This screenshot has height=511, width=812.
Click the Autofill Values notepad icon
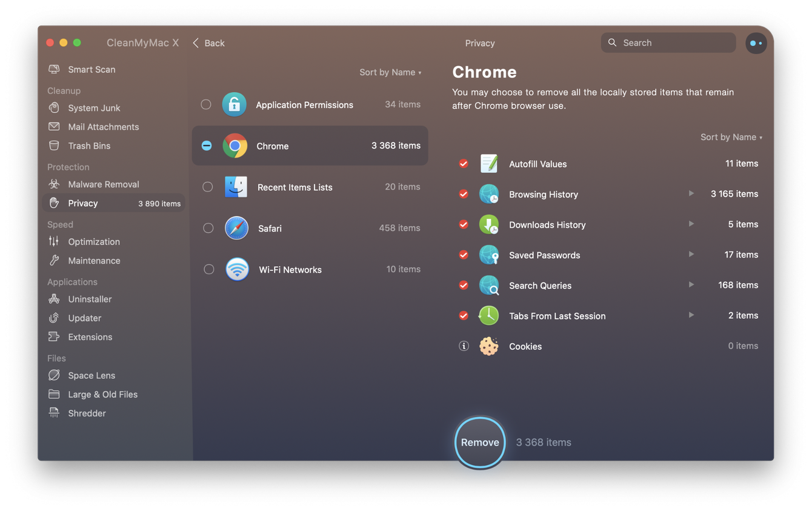489,164
